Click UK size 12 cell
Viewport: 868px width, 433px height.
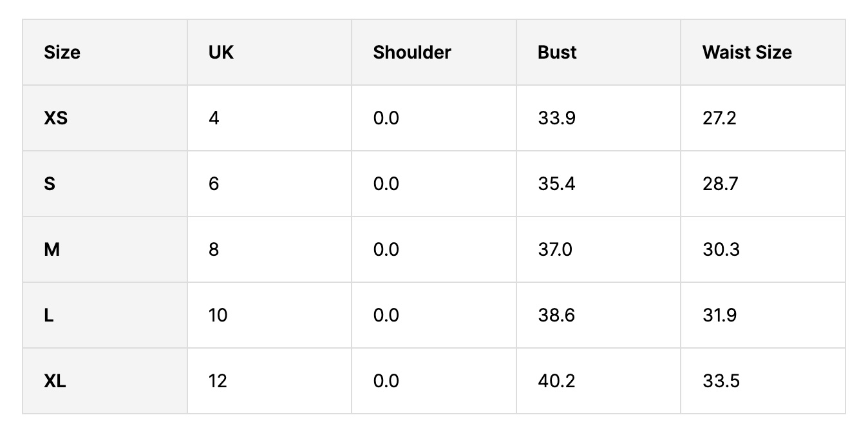pyautogui.click(x=218, y=381)
